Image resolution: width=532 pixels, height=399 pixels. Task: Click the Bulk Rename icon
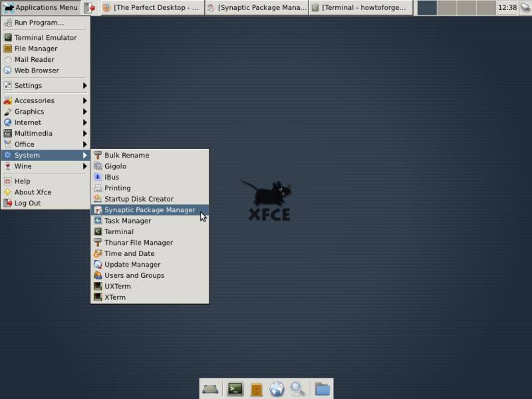(x=98, y=156)
